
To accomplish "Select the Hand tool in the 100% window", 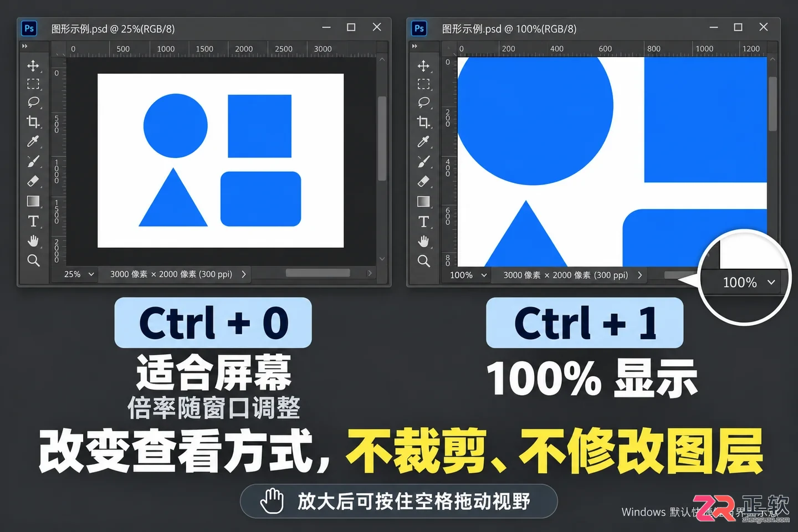I will 423,241.
